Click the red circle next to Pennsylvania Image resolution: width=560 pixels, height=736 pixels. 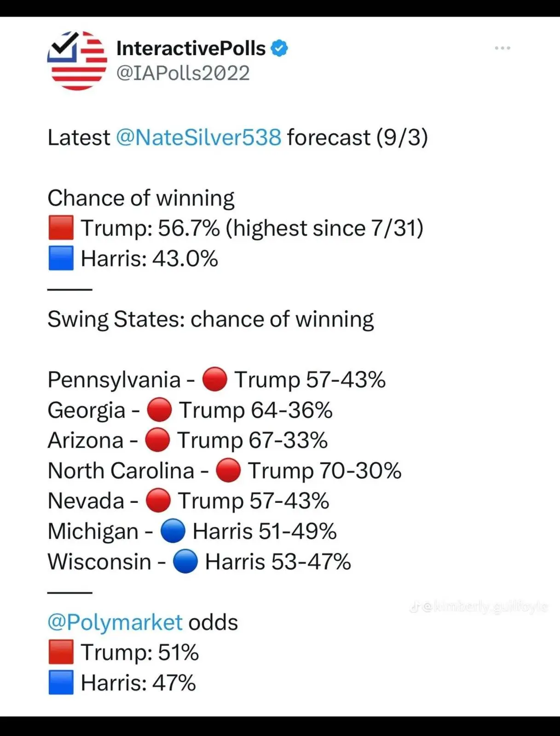(x=215, y=379)
